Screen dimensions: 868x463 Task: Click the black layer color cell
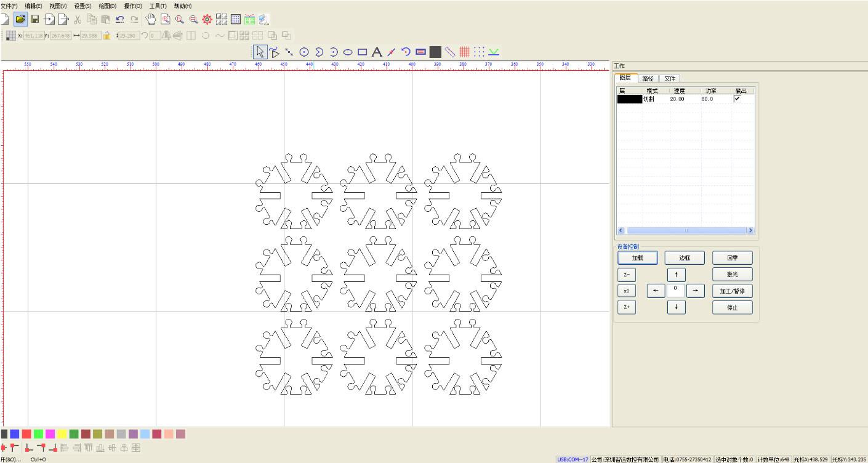coord(629,99)
